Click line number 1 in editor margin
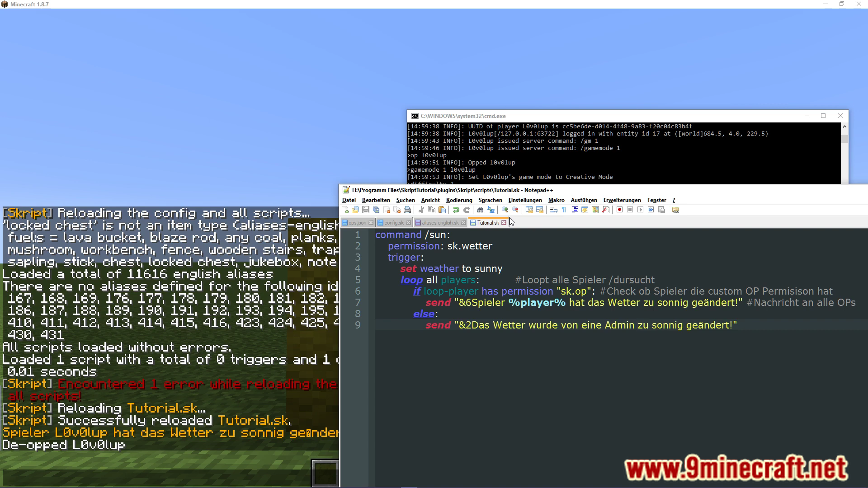868x488 pixels. coord(358,235)
